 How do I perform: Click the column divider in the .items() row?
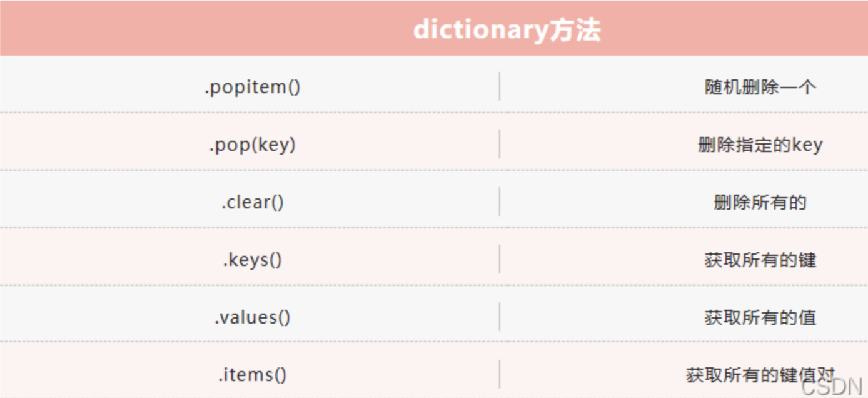[x=500, y=374]
